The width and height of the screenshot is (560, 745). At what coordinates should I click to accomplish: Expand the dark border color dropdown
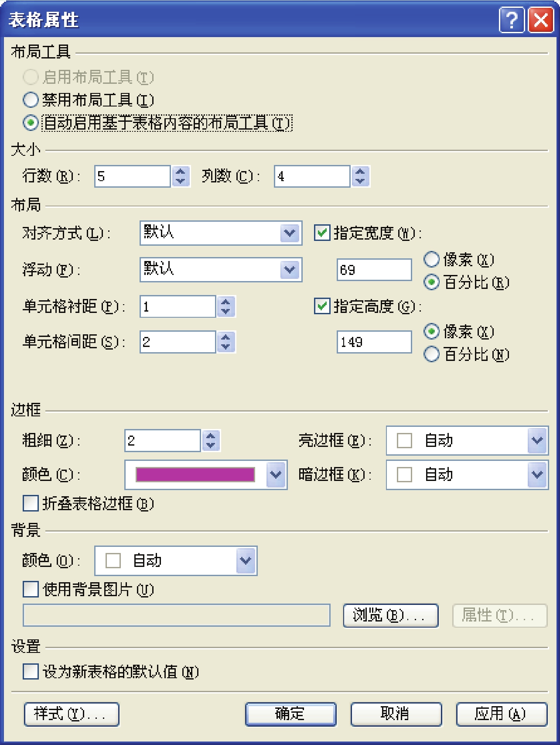537,474
